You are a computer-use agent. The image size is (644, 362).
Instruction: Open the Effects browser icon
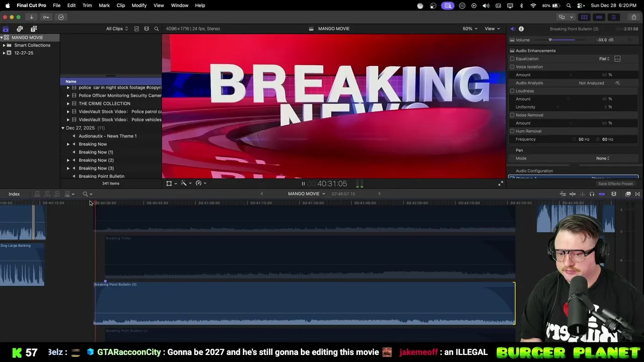coord(628,194)
